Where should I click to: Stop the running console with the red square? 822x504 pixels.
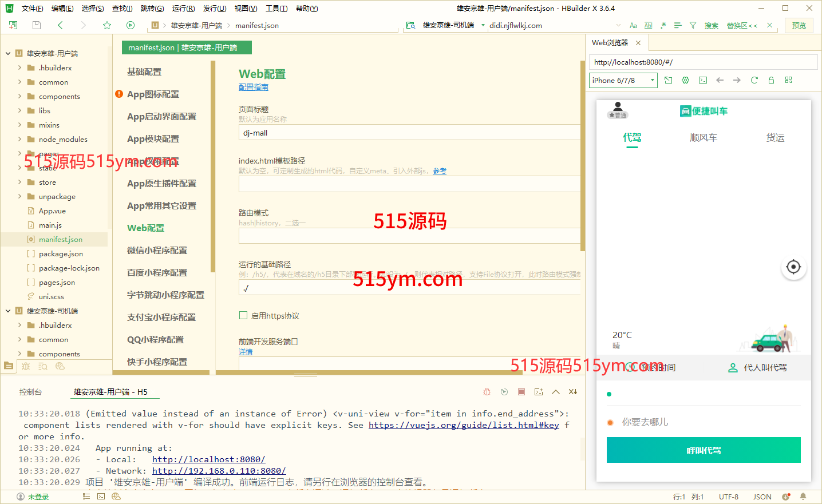coord(521,392)
